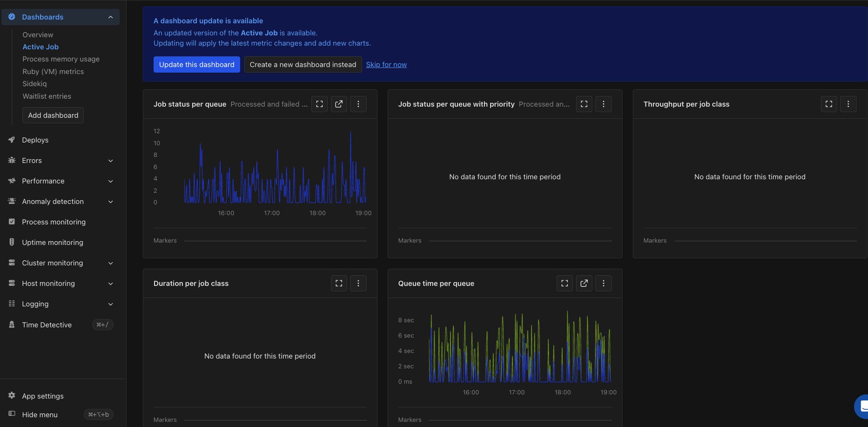Click Hide menu
The image size is (868, 427).
pyautogui.click(x=40, y=414)
